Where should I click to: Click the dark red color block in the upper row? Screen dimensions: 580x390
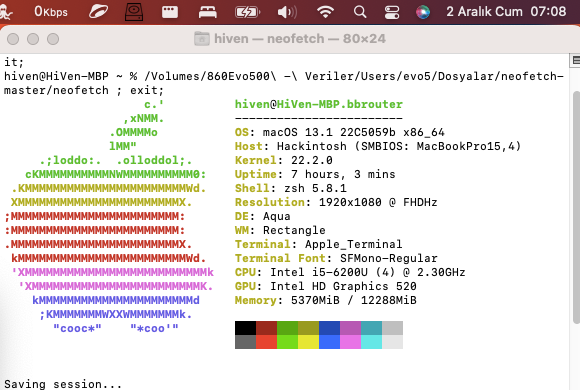[266, 328]
